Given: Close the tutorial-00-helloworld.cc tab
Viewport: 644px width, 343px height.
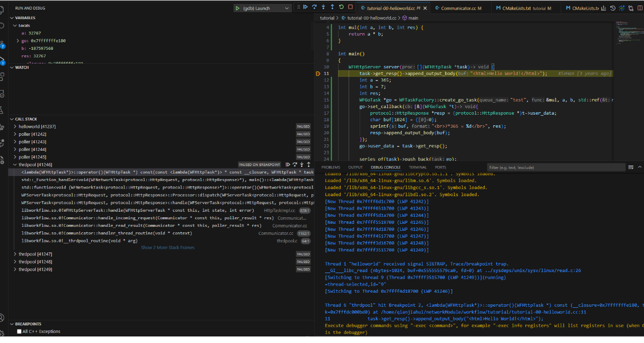Looking at the screenshot, I should coord(425,8).
